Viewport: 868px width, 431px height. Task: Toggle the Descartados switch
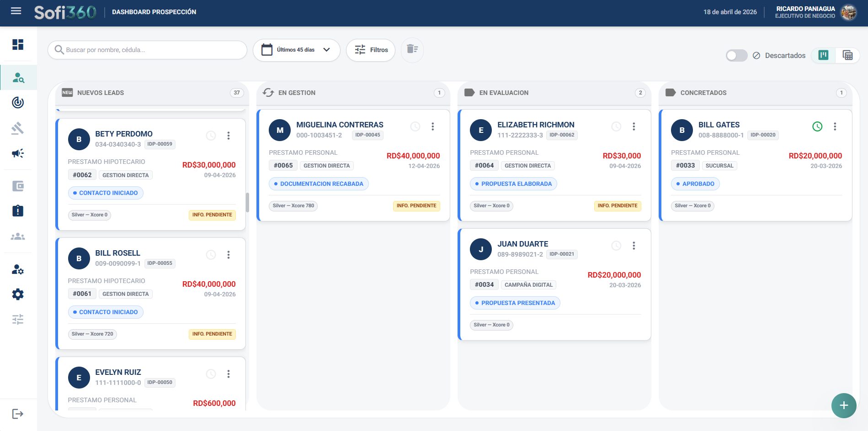(x=736, y=55)
